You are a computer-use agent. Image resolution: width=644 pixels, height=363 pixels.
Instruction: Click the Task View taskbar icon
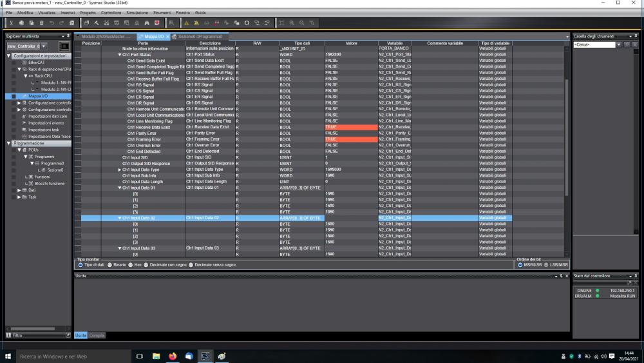(139, 356)
